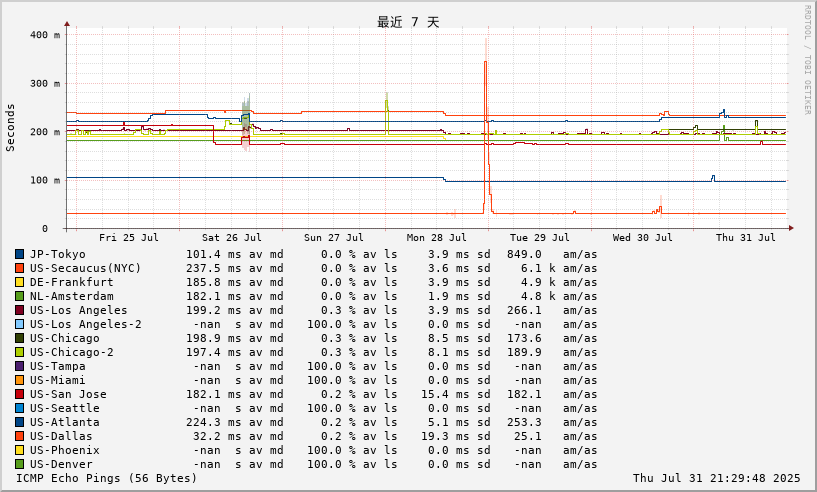
Task: Select the US-Seattle legend label
Action: 65,408
